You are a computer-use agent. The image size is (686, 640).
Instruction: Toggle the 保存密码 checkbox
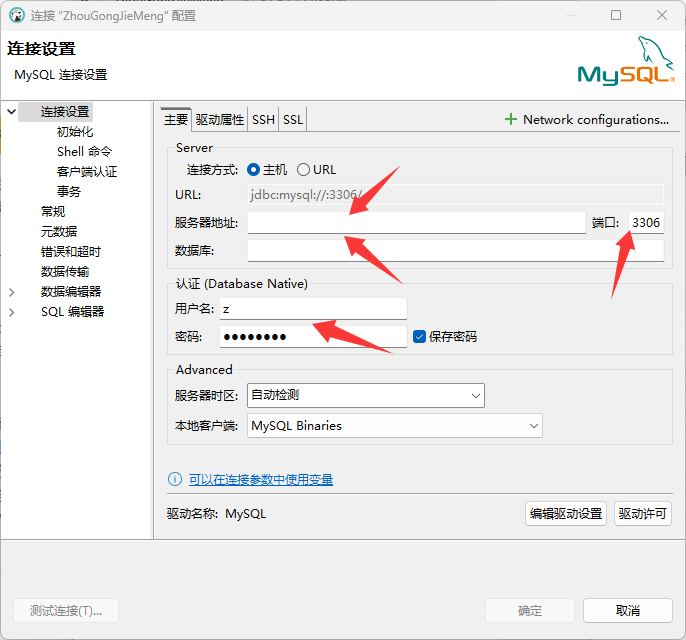419,336
